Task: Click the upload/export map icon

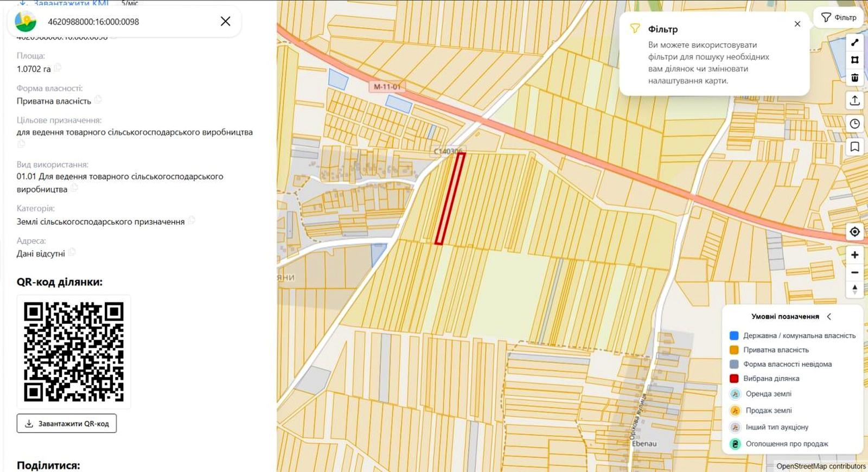Action: coord(854,100)
